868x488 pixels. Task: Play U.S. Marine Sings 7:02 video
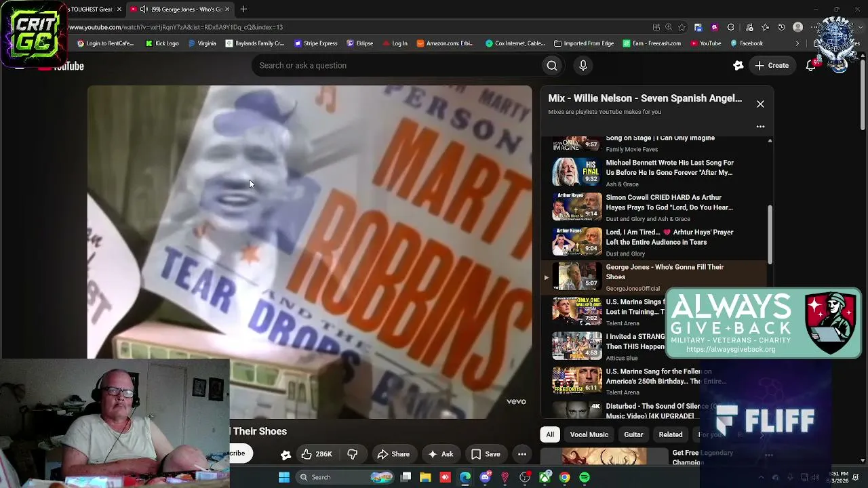pyautogui.click(x=577, y=311)
